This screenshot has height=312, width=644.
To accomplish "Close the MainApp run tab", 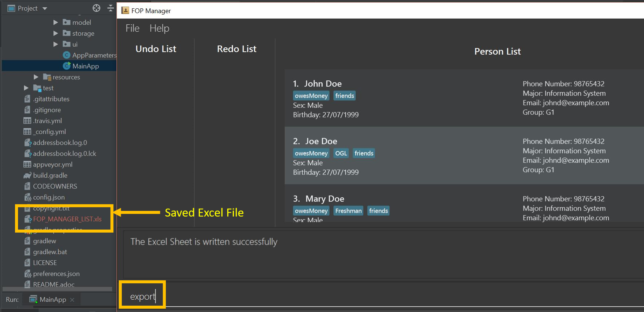I will coord(72,300).
